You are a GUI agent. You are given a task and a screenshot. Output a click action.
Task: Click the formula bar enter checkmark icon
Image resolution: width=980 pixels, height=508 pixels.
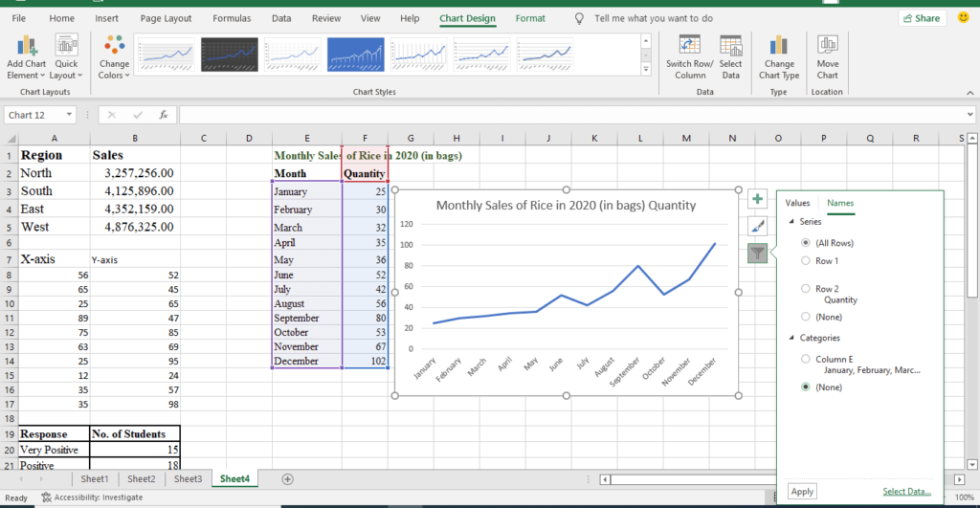138,115
